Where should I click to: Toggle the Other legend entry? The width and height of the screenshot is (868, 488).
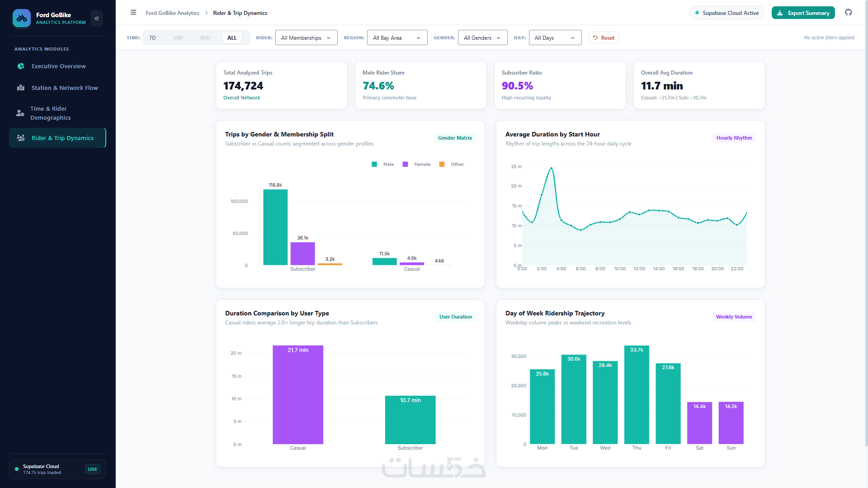452,164
